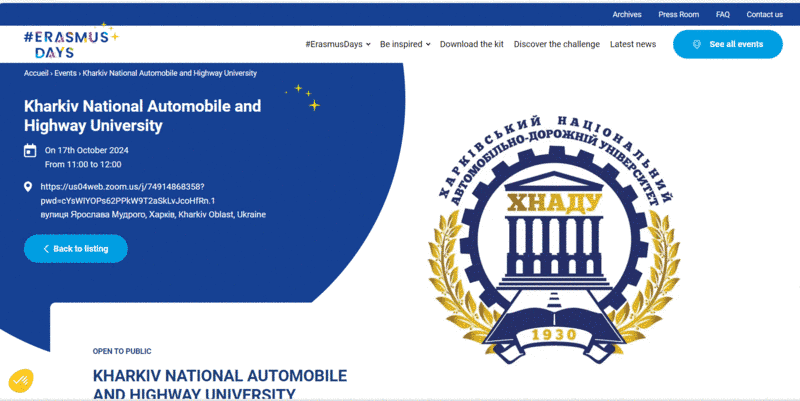The height and width of the screenshot is (401, 800).
Task: Click the white event title in the blue banner
Action: click(x=142, y=116)
